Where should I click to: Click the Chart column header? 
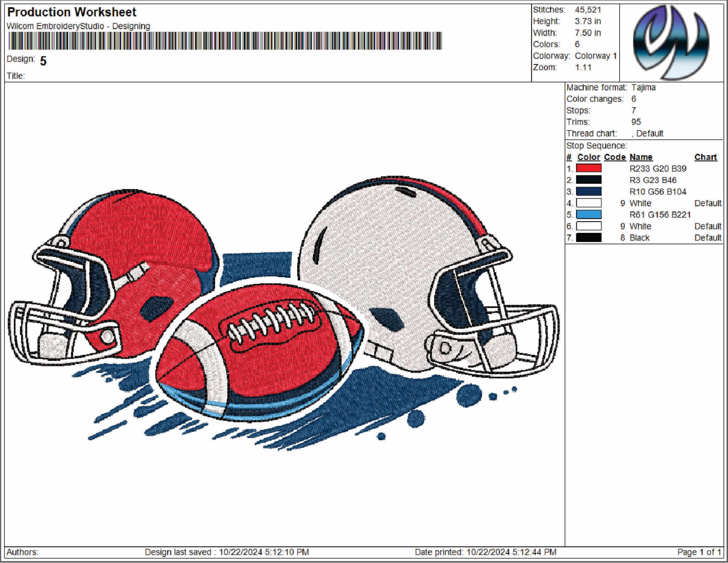[x=705, y=157]
